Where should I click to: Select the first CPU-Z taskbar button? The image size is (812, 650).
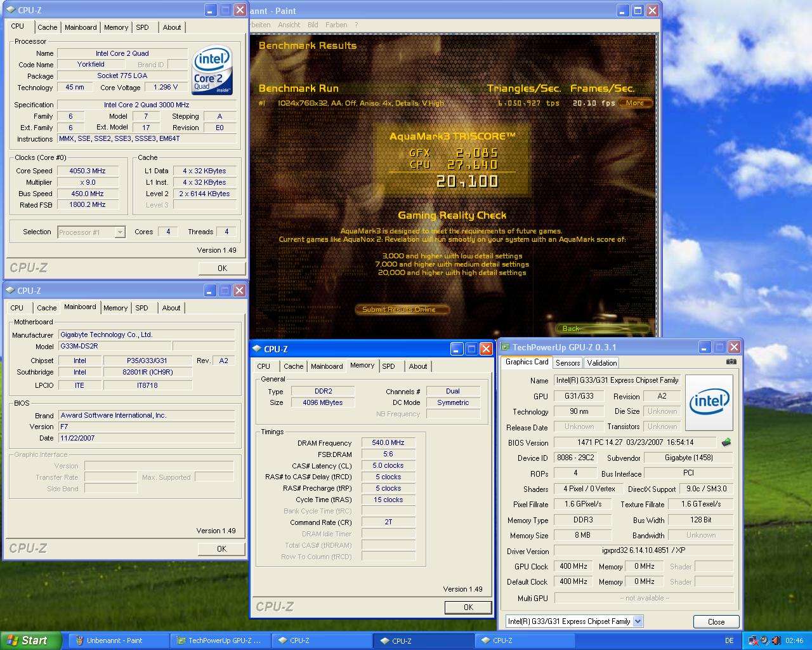[x=322, y=640]
